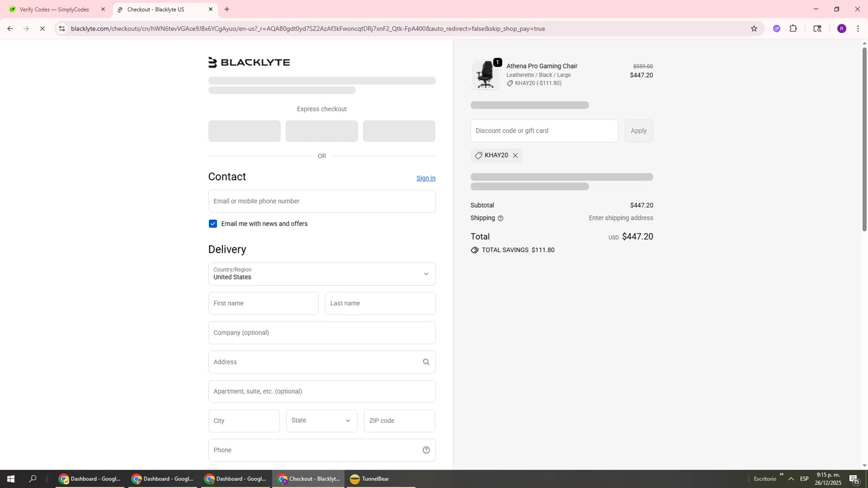Image resolution: width=868 pixels, height=488 pixels.
Task: Focus the Discount code or gift card field
Action: (x=544, y=131)
